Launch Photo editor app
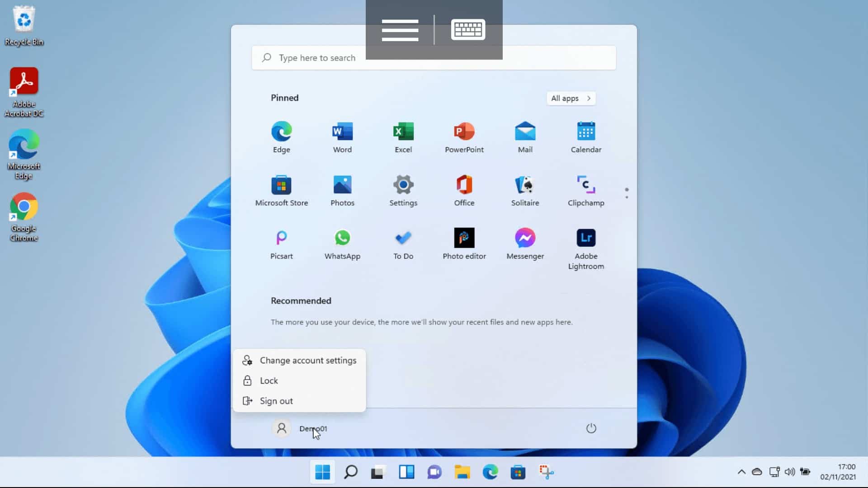The width and height of the screenshot is (868, 488). pos(464,244)
